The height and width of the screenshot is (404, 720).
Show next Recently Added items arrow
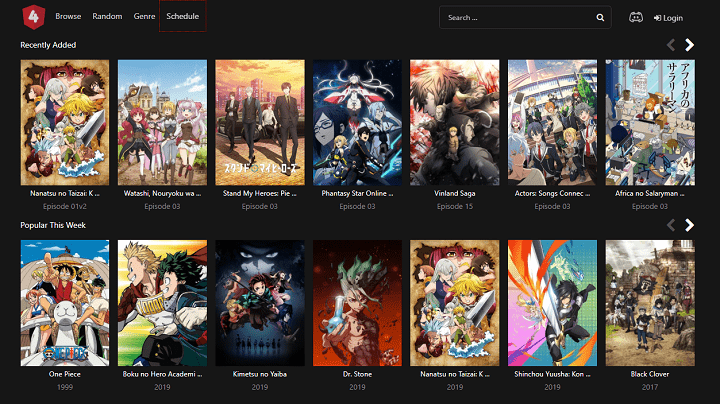(689, 45)
